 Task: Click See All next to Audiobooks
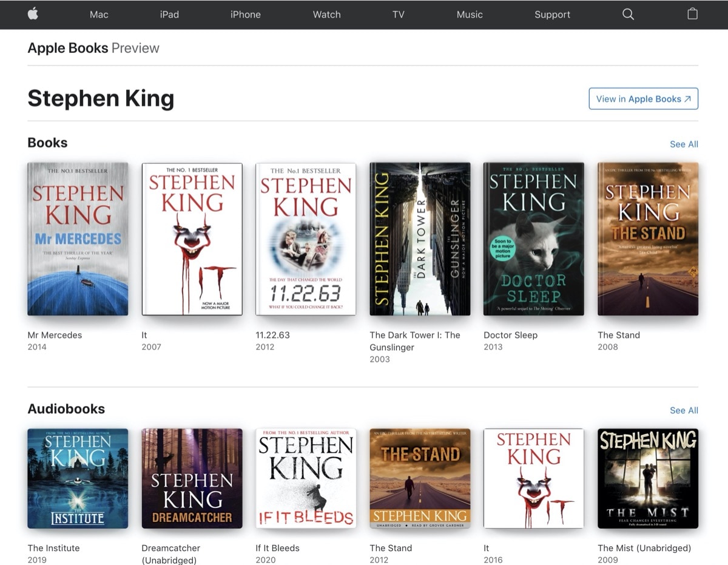[x=684, y=410]
